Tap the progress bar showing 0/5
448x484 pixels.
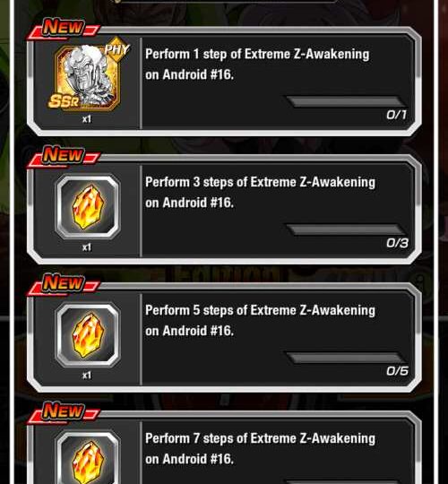346,358
